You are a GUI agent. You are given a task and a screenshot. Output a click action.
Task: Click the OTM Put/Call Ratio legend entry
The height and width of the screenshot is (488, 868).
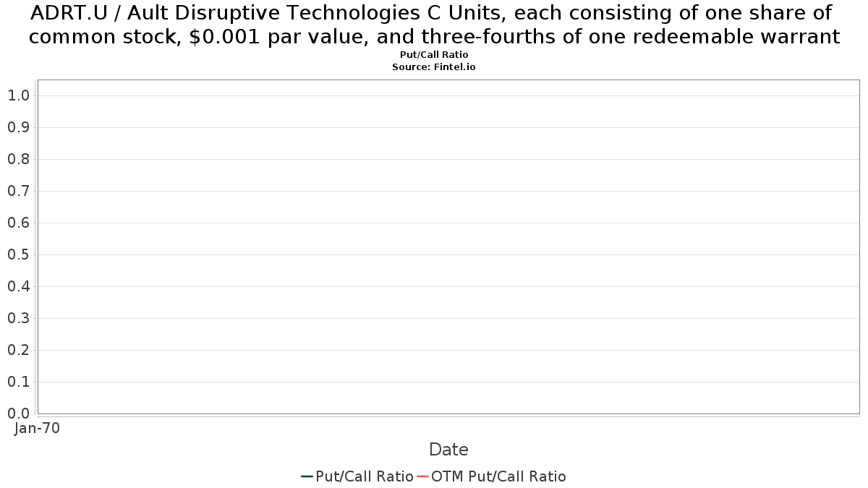coord(492,476)
